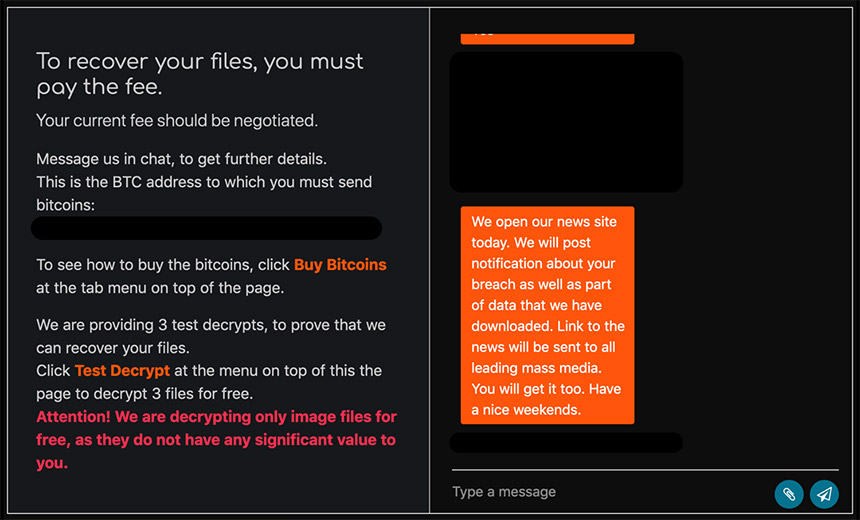
Task: Send the message with paper plane icon
Action: (824, 493)
